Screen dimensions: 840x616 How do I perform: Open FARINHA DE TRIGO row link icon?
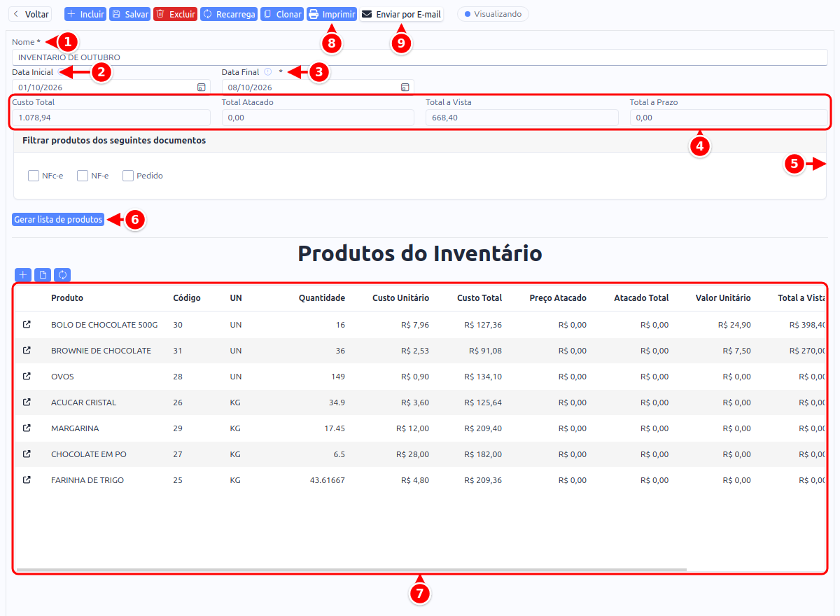point(27,480)
